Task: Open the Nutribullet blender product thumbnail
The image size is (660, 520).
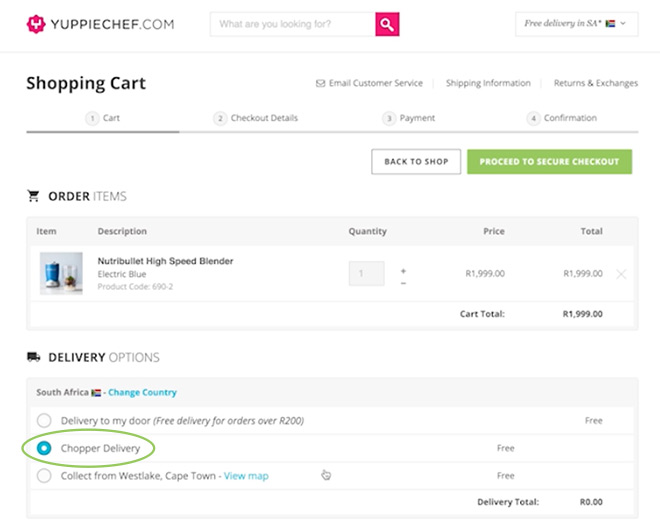Action: 61,273
